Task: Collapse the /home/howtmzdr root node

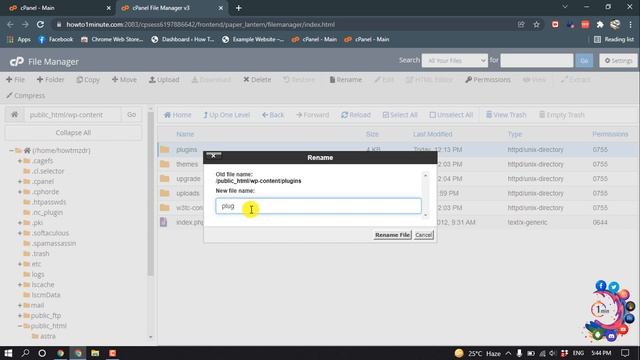Action: [x=11, y=151]
